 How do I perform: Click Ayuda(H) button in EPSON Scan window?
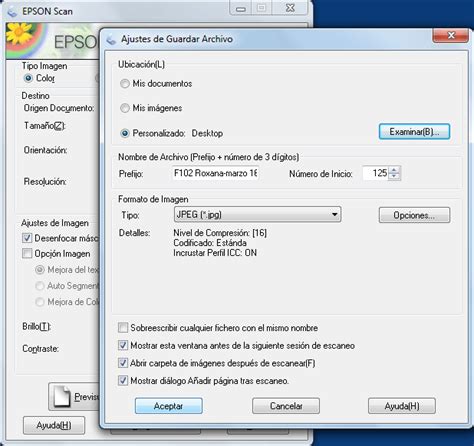(x=54, y=425)
